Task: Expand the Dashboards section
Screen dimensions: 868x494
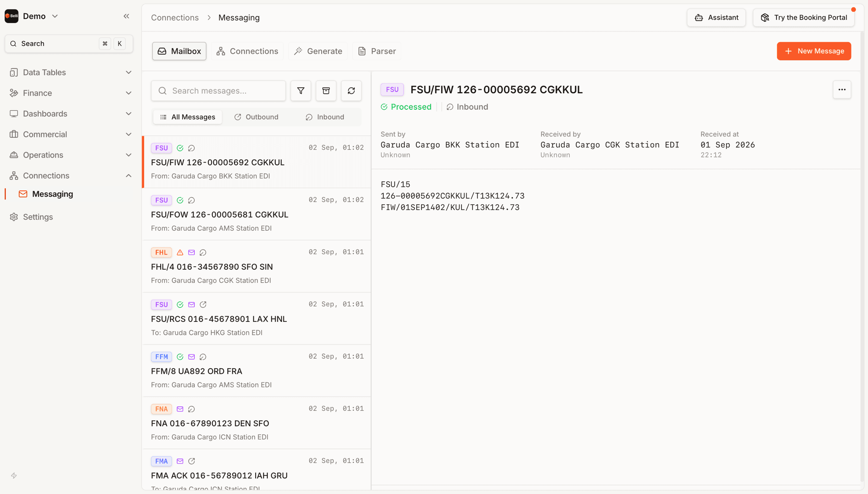Action: [x=71, y=114]
